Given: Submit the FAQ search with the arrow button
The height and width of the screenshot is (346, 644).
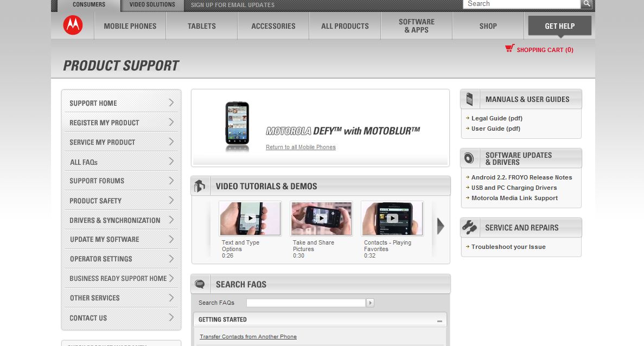Looking at the screenshot, I should 370,303.
